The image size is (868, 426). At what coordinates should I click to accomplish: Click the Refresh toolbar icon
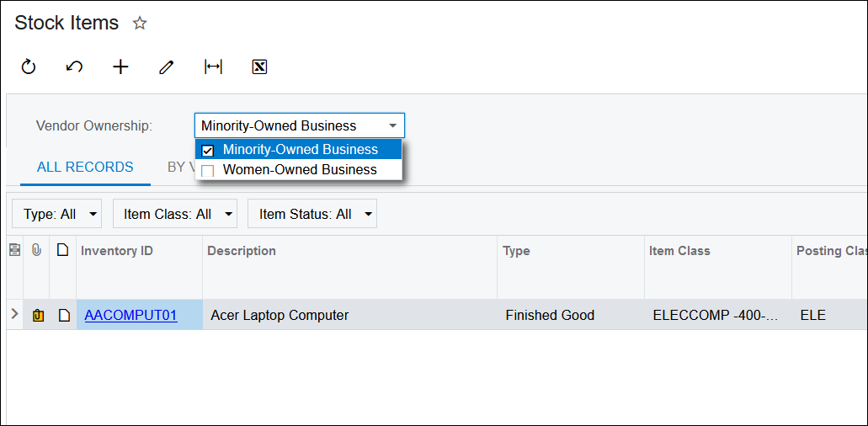(29, 67)
